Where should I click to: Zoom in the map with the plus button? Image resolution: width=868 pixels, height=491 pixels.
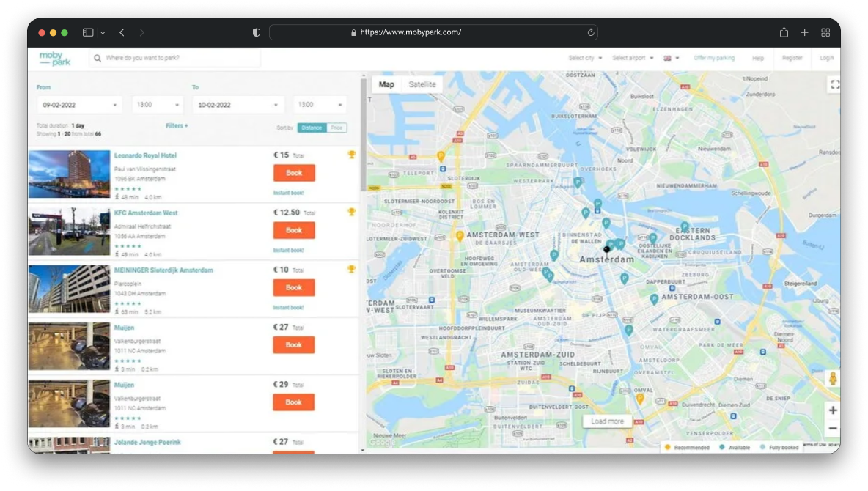pyautogui.click(x=833, y=410)
